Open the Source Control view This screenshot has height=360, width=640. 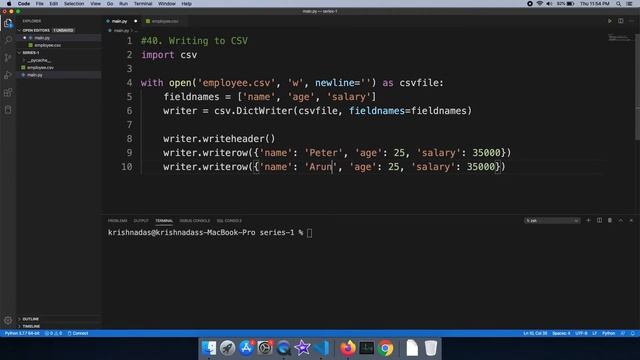pos(8,58)
